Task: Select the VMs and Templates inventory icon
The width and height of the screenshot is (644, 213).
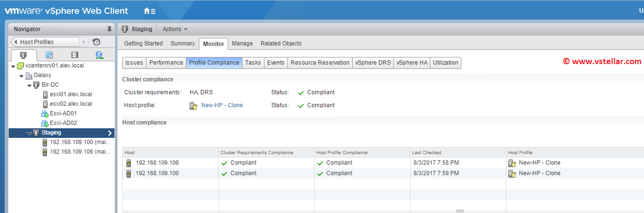Action: 49,55
